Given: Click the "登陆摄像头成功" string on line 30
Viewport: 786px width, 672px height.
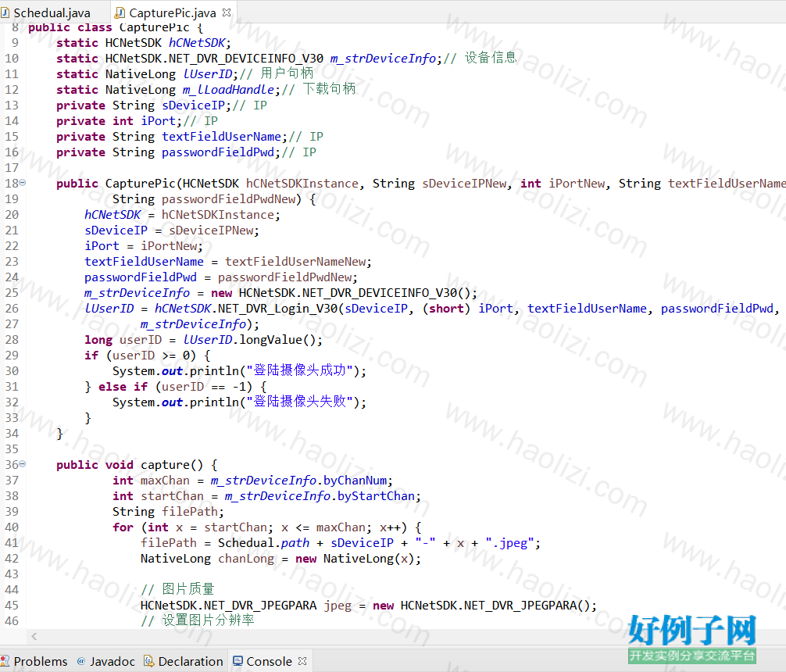Looking at the screenshot, I should (300, 370).
